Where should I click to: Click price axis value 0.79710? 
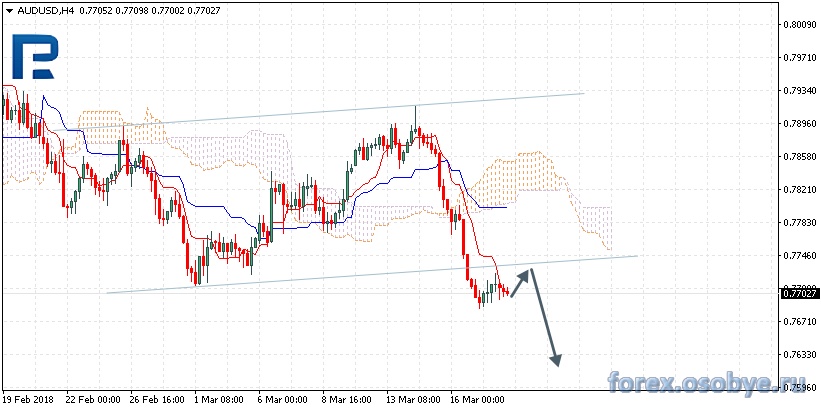(x=799, y=57)
